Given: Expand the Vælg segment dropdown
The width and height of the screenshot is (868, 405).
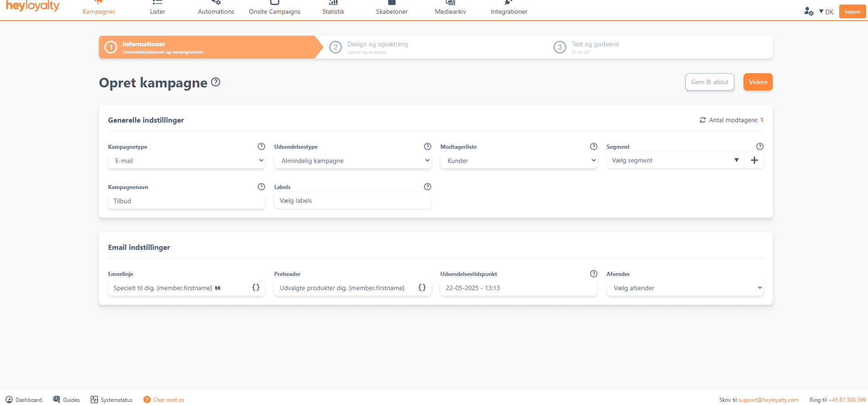Looking at the screenshot, I should tap(675, 160).
